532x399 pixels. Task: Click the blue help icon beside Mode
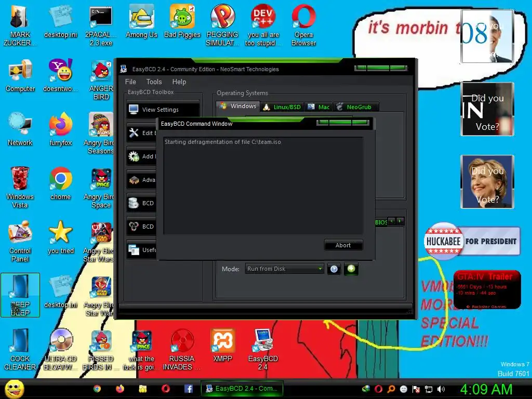[x=334, y=269]
